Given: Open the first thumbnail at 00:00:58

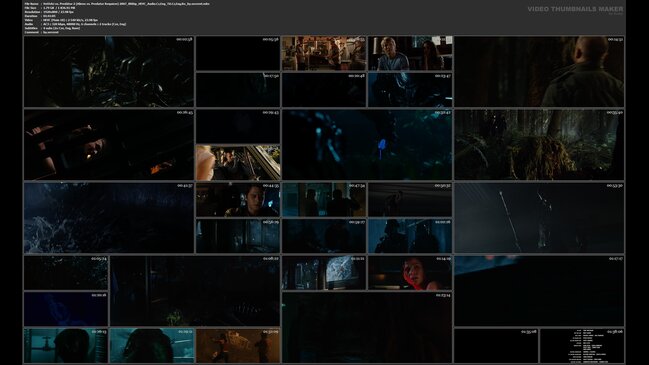Looking at the screenshot, I should point(109,72).
